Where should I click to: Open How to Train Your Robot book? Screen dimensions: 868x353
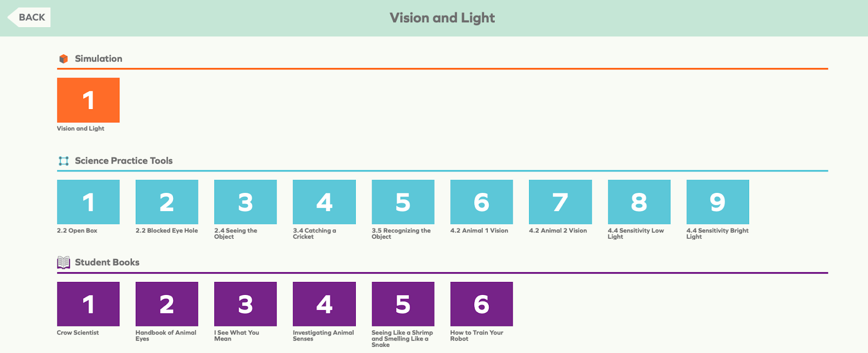coord(481,304)
